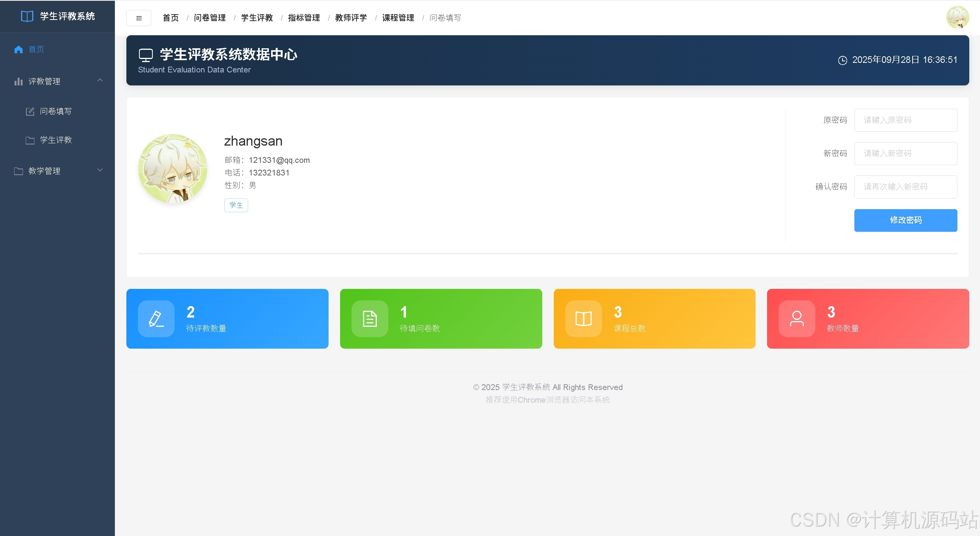Click the phone number 132321831
The height and width of the screenshot is (536, 980).
click(269, 173)
